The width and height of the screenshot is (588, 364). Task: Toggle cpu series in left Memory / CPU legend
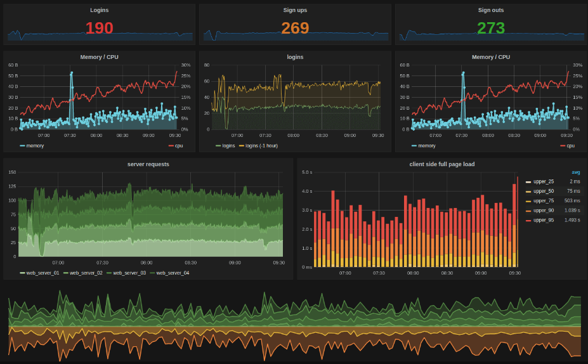pyautogui.click(x=179, y=146)
